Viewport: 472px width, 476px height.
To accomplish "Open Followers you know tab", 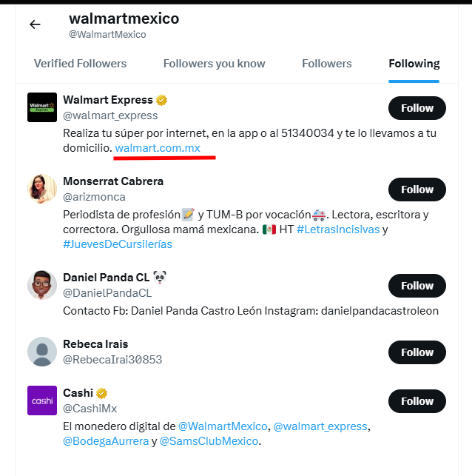I will click(214, 64).
